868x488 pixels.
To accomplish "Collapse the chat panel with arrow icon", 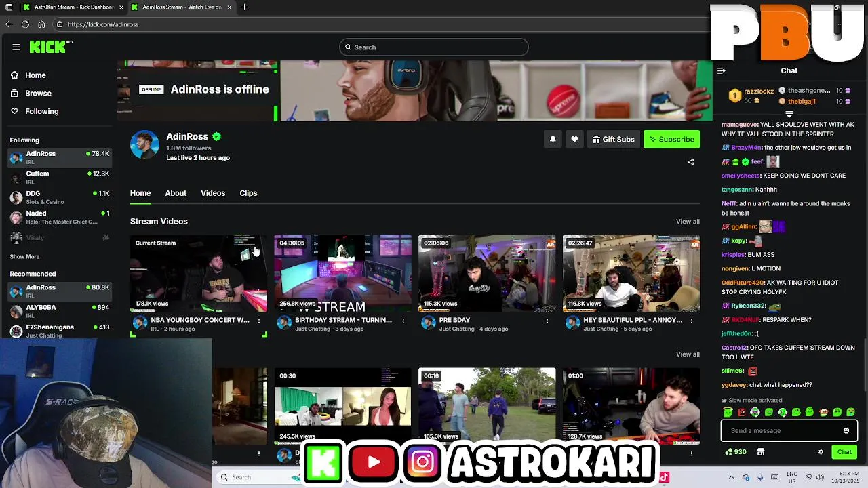I will pyautogui.click(x=722, y=70).
